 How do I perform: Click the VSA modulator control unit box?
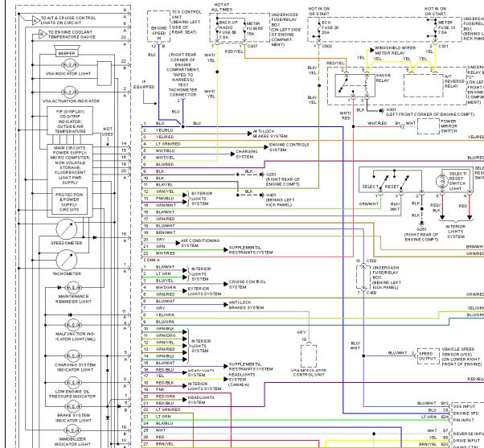point(309,356)
